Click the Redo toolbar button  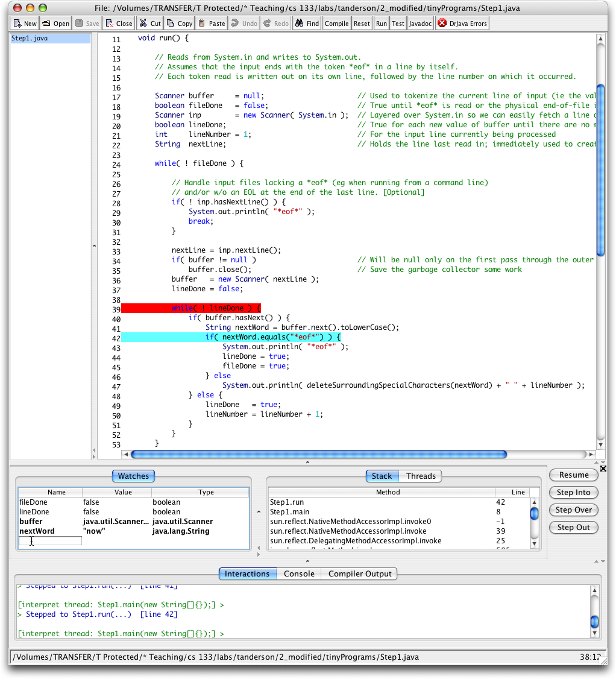pos(275,24)
